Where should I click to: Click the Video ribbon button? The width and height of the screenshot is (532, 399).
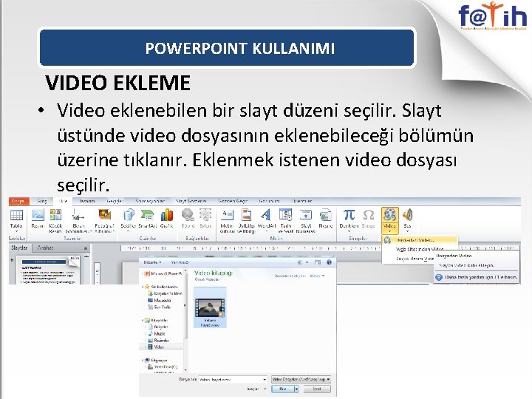tap(389, 220)
